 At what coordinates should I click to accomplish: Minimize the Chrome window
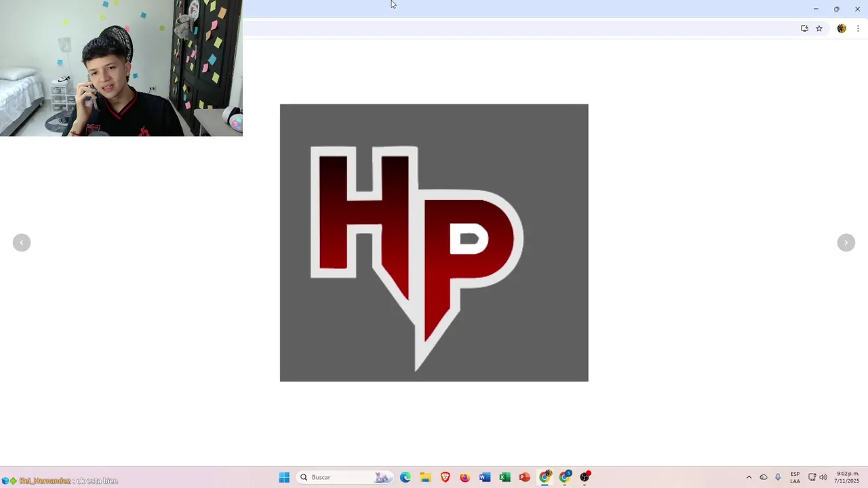pyautogui.click(x=816, y=9)
